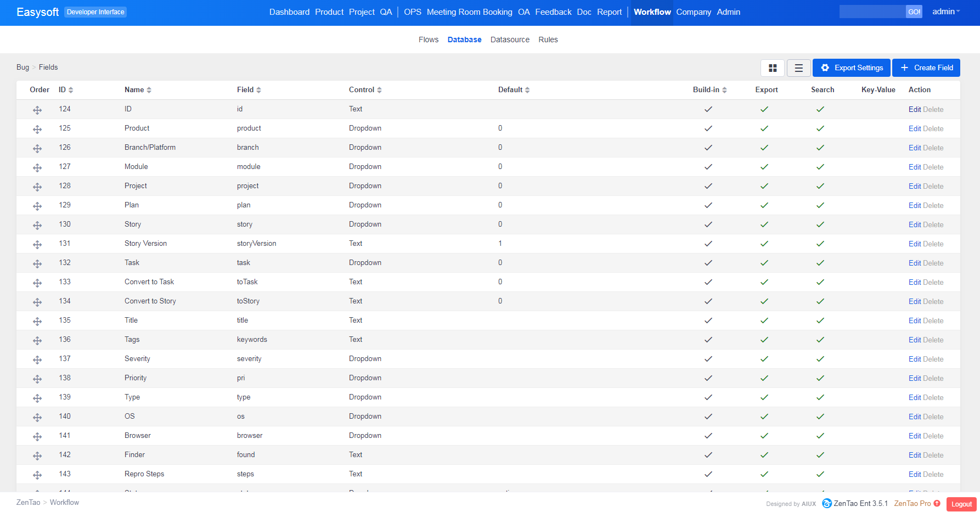The image size is (980, 512).
Task: Click the ZenTao Pro alert icon
Action: (x=937, y=503)
